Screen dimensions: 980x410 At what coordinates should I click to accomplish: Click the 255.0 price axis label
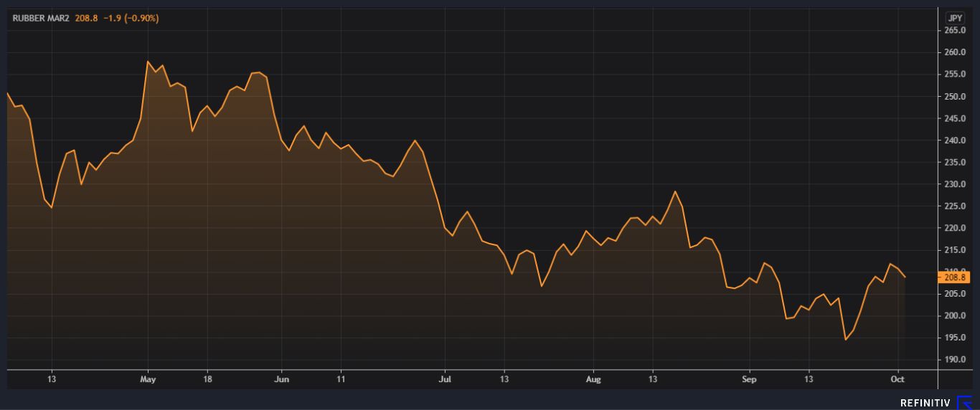(954, 75)
